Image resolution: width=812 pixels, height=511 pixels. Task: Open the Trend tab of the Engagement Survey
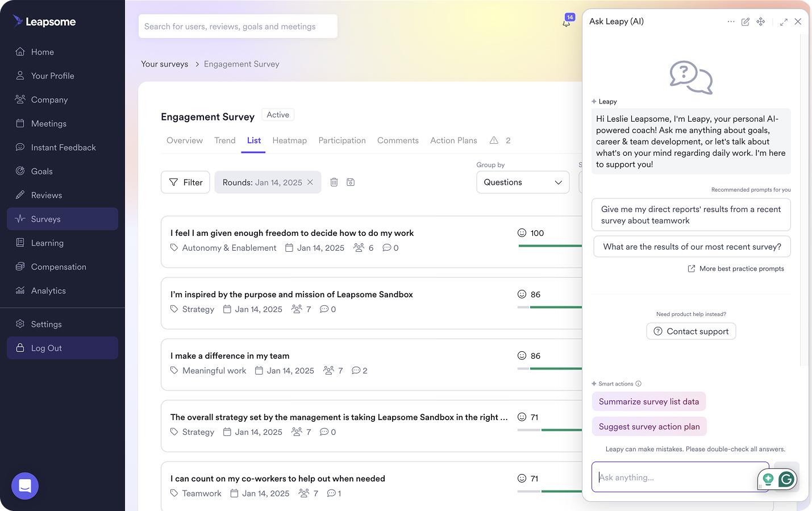point(224,140)
